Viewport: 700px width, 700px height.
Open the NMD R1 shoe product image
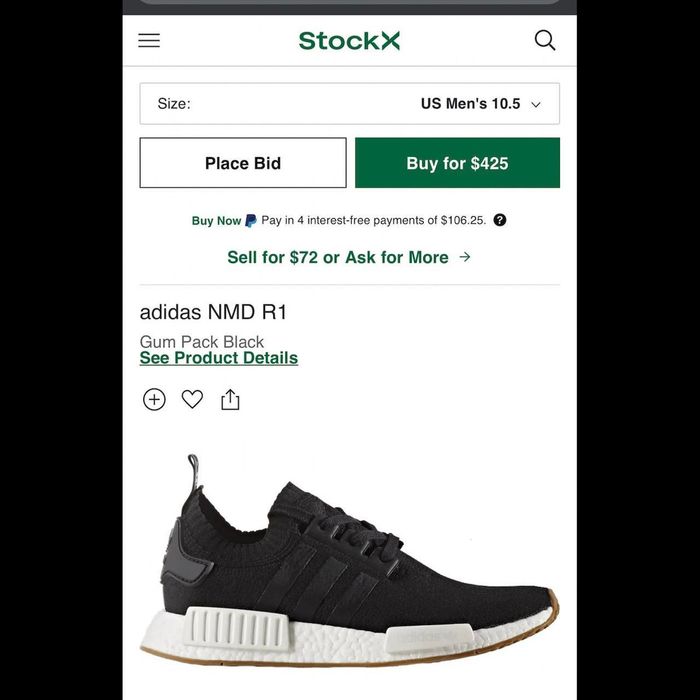coord(349,560)
